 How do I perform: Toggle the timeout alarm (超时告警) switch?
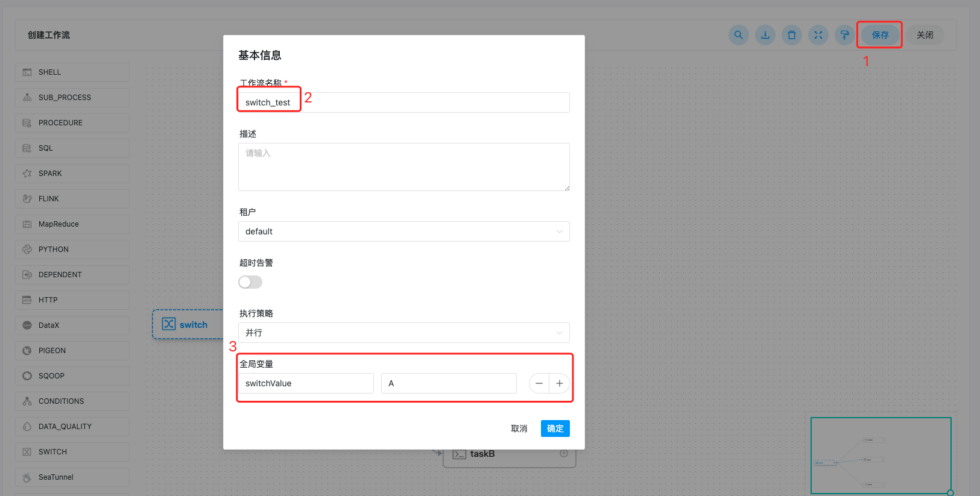point(250,282)
